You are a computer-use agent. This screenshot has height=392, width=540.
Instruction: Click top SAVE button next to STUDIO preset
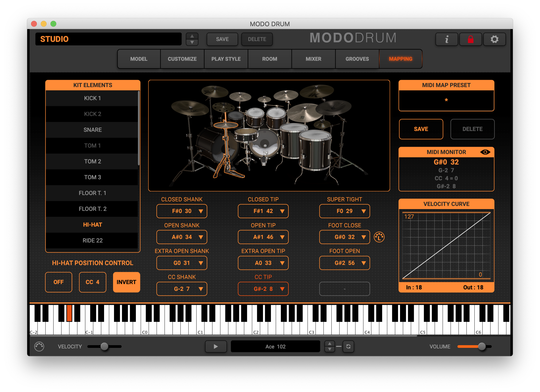[222, 39]
